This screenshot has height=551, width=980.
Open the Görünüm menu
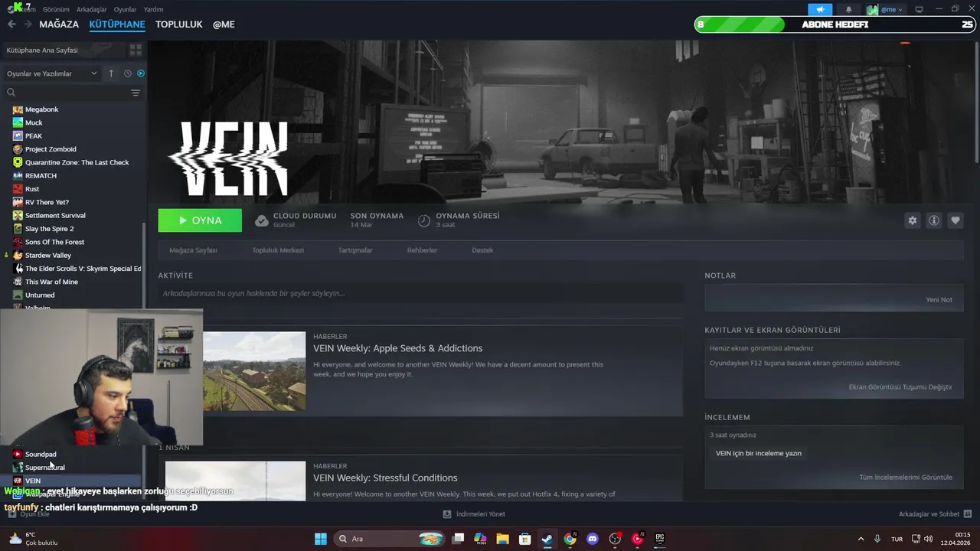[56, 9]
